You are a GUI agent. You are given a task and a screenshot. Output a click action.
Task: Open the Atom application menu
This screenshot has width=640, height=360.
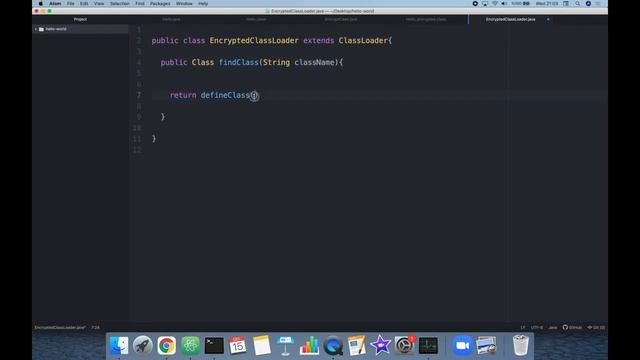(55, 4)
